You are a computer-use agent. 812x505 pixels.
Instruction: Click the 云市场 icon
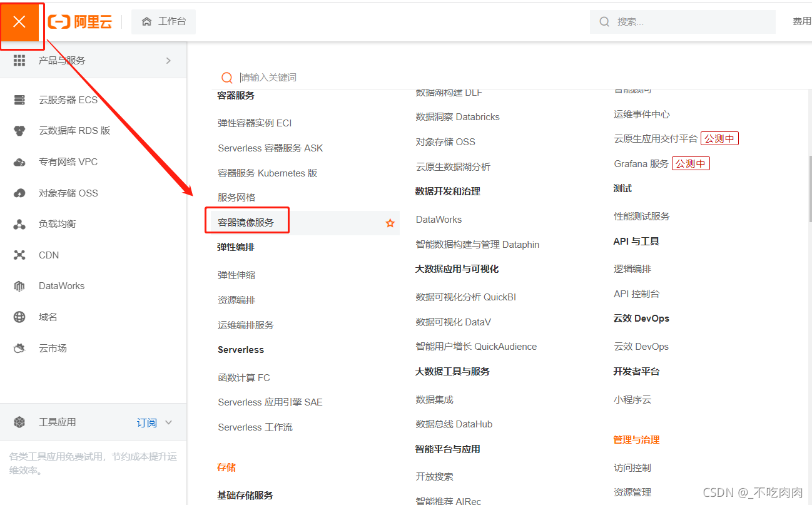[19, 349]
